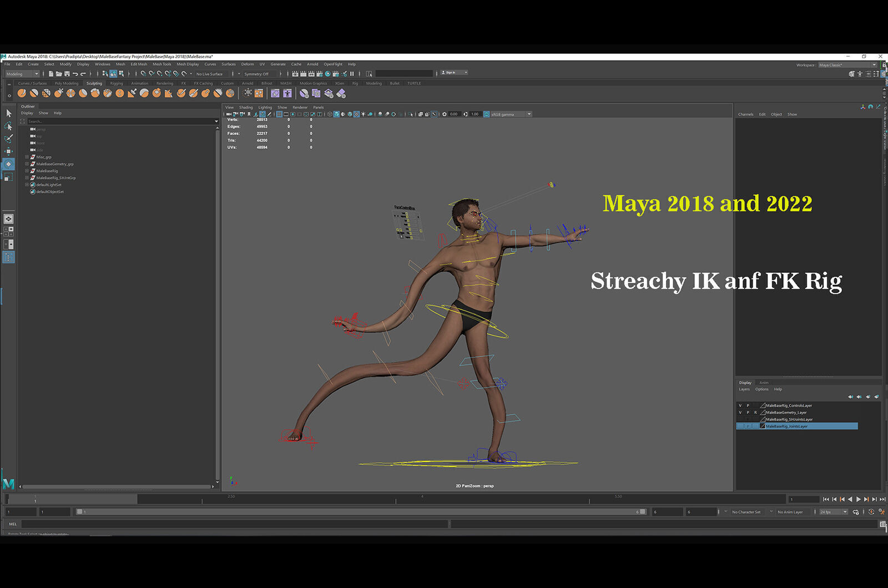Click the first orange Sculpt brush icon

click(22, 93)
